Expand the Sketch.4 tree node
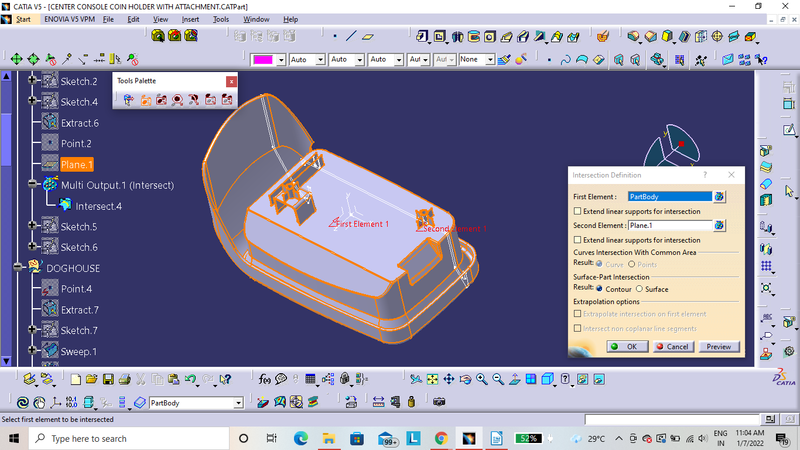 [32, 101]
